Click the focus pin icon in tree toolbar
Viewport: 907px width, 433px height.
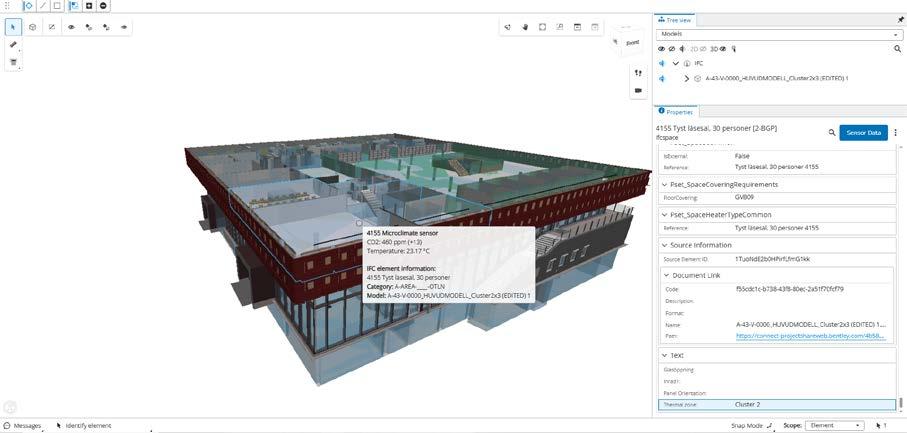pos(733,49)
